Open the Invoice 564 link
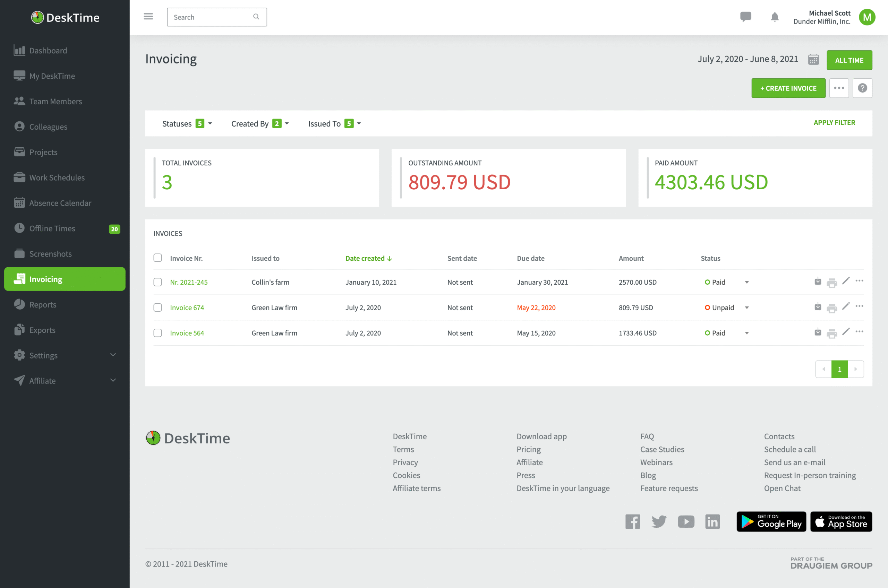Viewport: 888px width, 588px height. click(187, 333)
